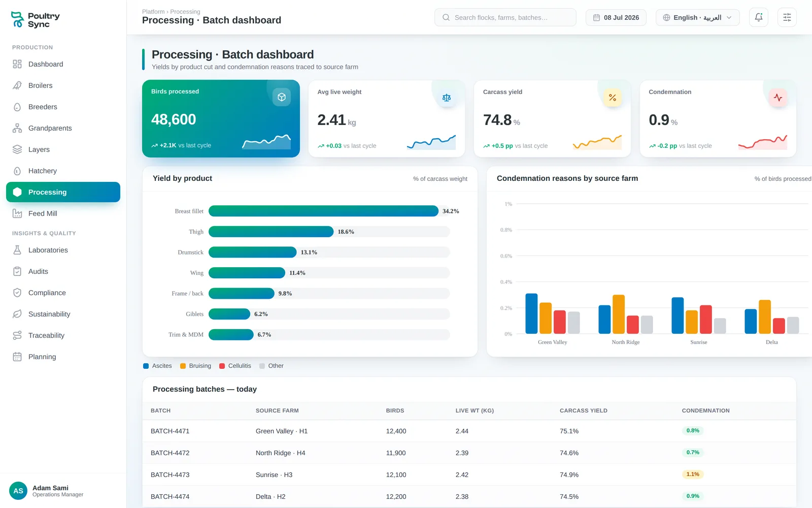Click the calendar icon beside 08 Jul 2026
This screenshot has height=508, width=812.
(x=597, y=17)
